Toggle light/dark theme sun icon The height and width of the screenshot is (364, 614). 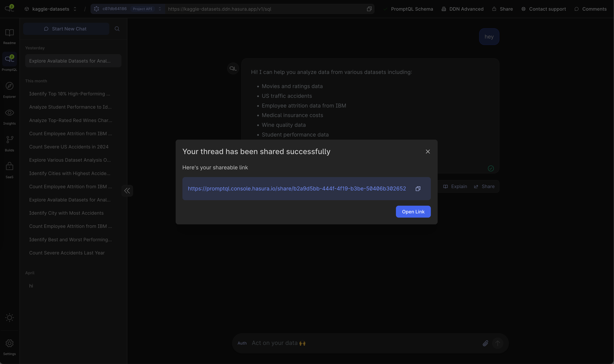[x=9, y=318]
